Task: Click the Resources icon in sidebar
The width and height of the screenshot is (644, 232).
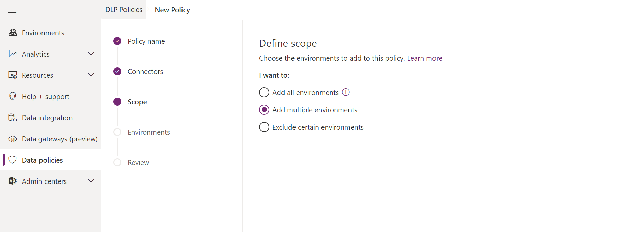Action: [x=12, y=75]
